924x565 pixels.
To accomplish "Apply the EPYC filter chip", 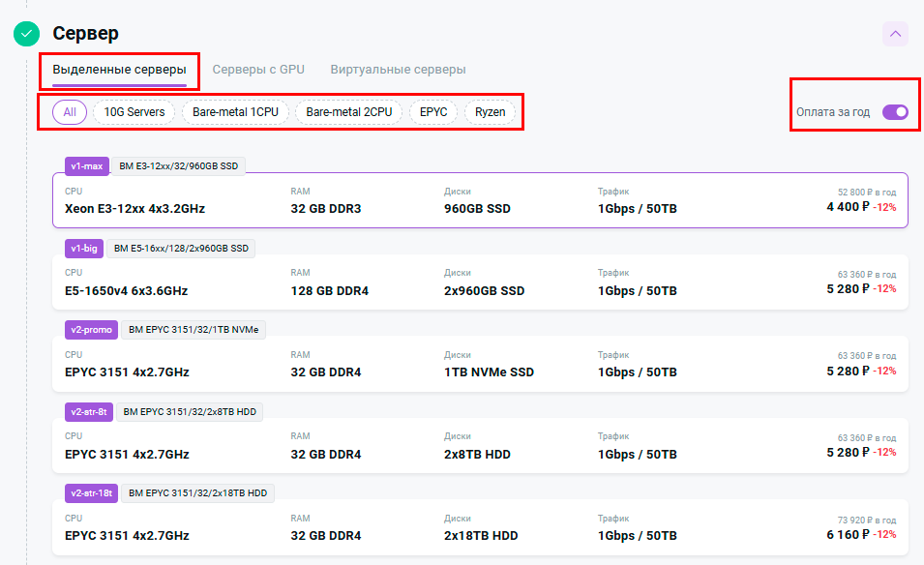I will tap(433, 112).
